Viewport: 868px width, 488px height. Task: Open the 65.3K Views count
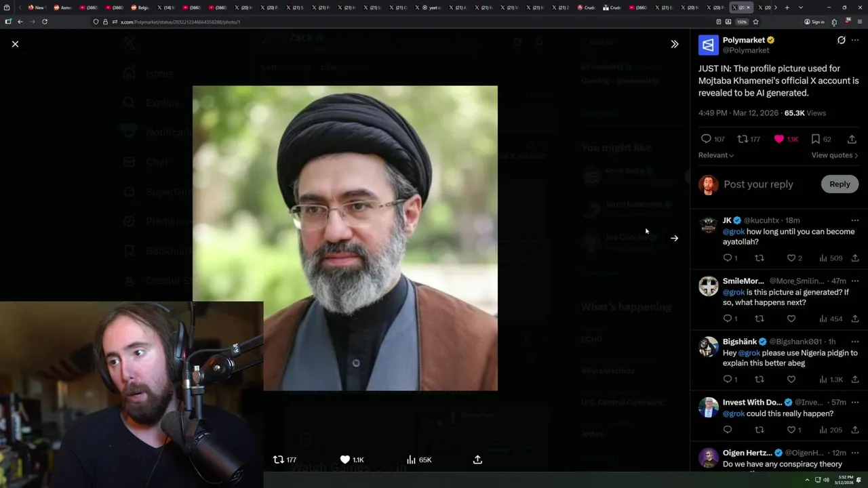(x=805, y=113)
